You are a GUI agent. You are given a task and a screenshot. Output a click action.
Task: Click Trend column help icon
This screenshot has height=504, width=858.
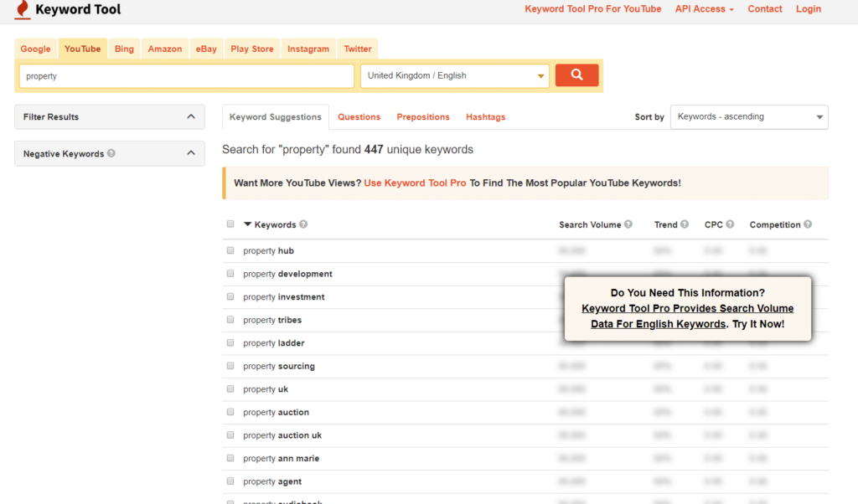point(685,224)
